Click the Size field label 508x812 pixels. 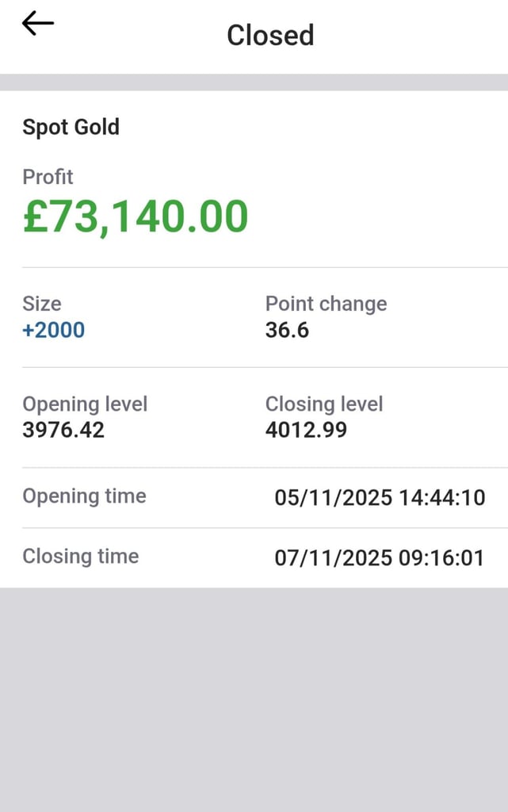point(42,304)
